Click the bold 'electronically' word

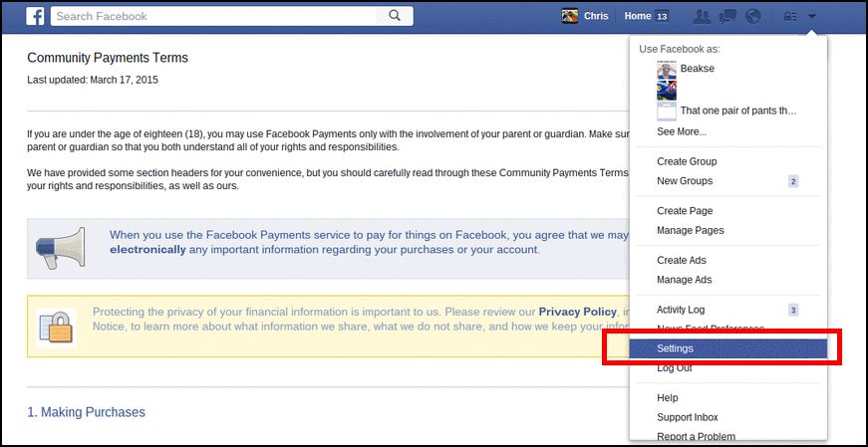(x=147, y=250)
